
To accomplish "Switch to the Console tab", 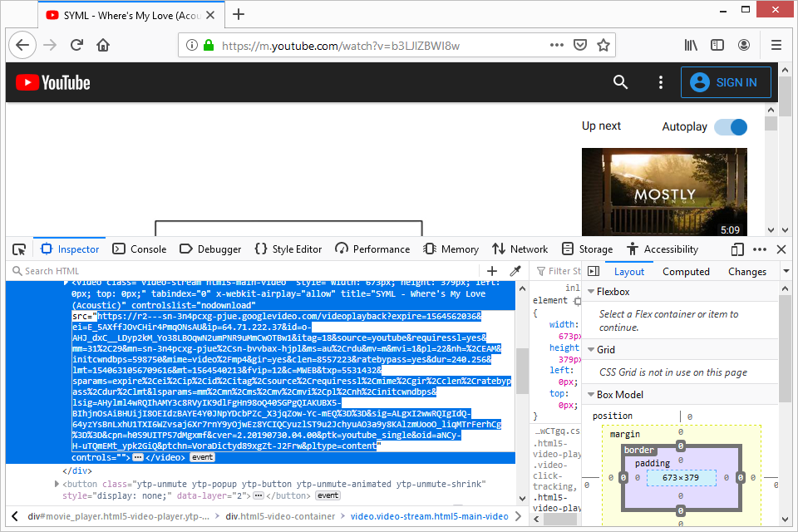I will [140, 249].
